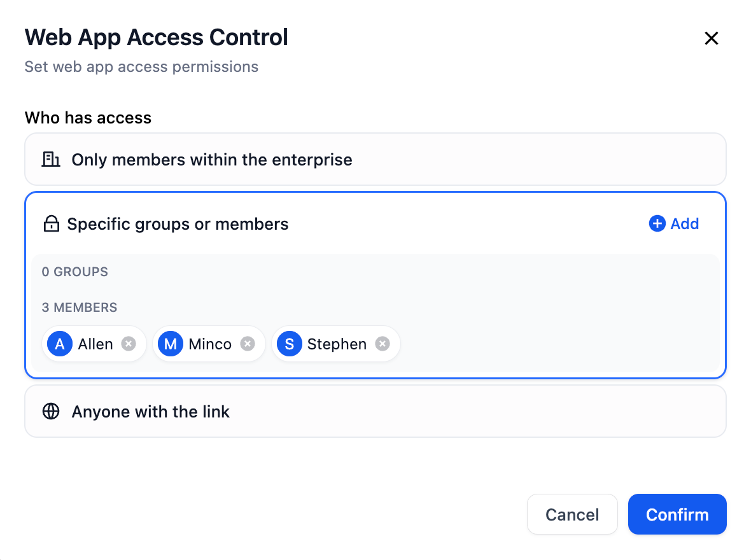Image resolution: width=751 pixels, height=560 pixels.
Task: Select Only members within the enterprise
Action: click(x=375, y=159)
